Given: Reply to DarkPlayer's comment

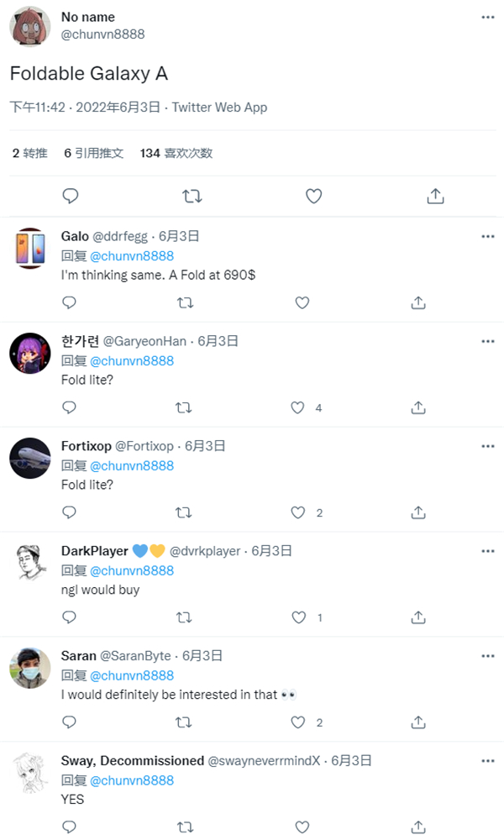Looking at the screenshot, I should click(70, 617).
